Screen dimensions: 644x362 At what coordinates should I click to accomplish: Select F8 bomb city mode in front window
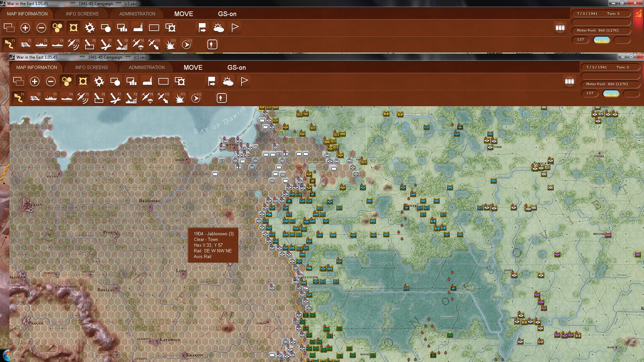click(131, 98)
